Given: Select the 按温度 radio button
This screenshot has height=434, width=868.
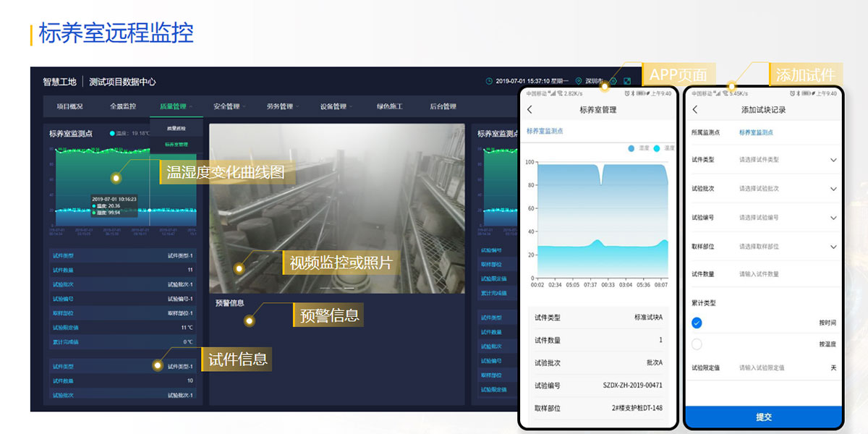Looking at the screenshot, I should pos(697,344).
